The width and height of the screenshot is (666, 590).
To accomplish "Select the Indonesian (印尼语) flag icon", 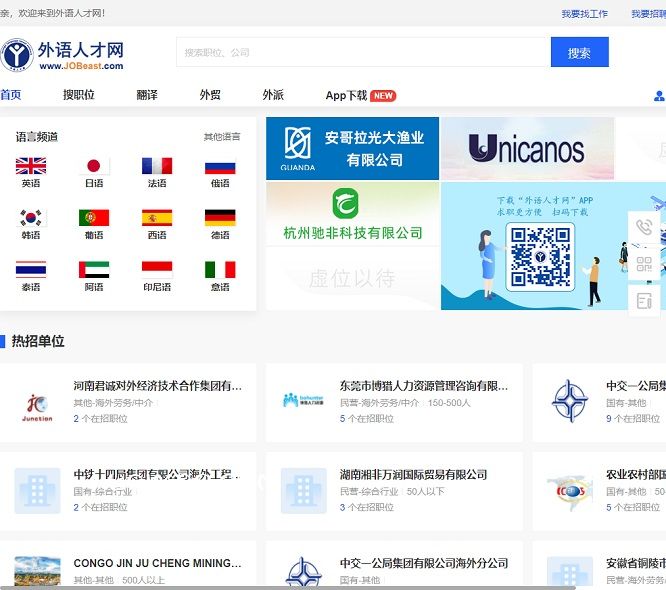I will pyautogui.click(x=157, y=270).
